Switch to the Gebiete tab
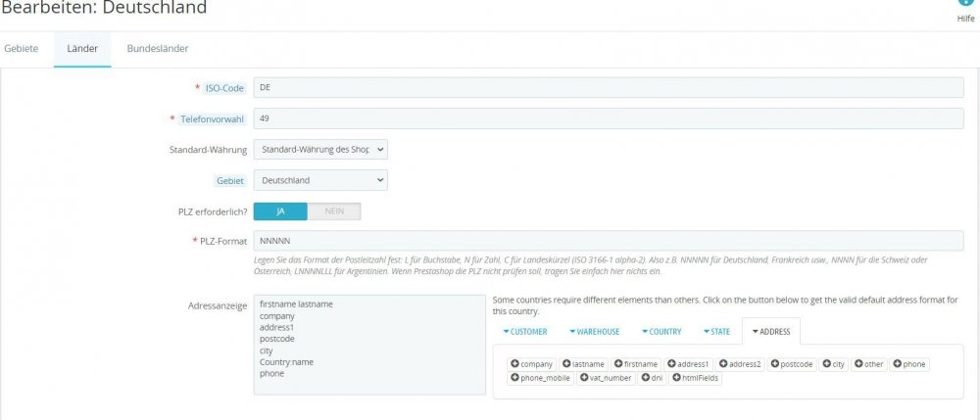The image size is (980, 420). (22, 49)
